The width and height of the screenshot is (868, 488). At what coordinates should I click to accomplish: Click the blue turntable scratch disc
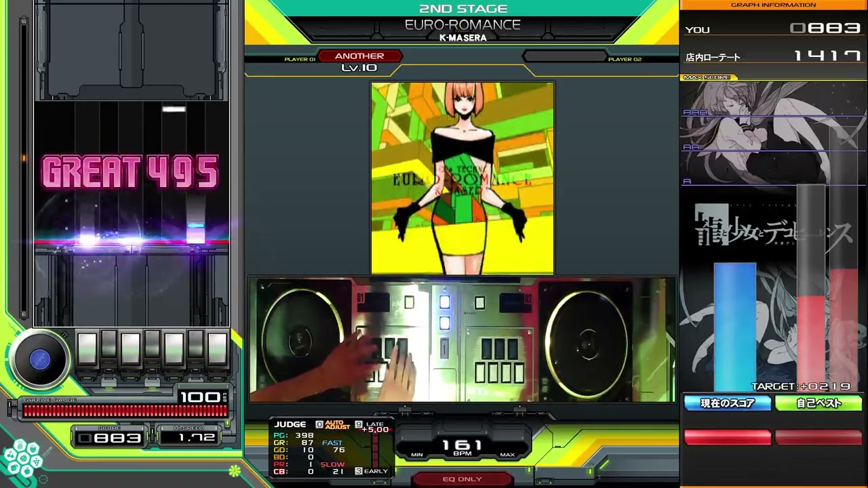pyautogui.click(x=39, y=360)
